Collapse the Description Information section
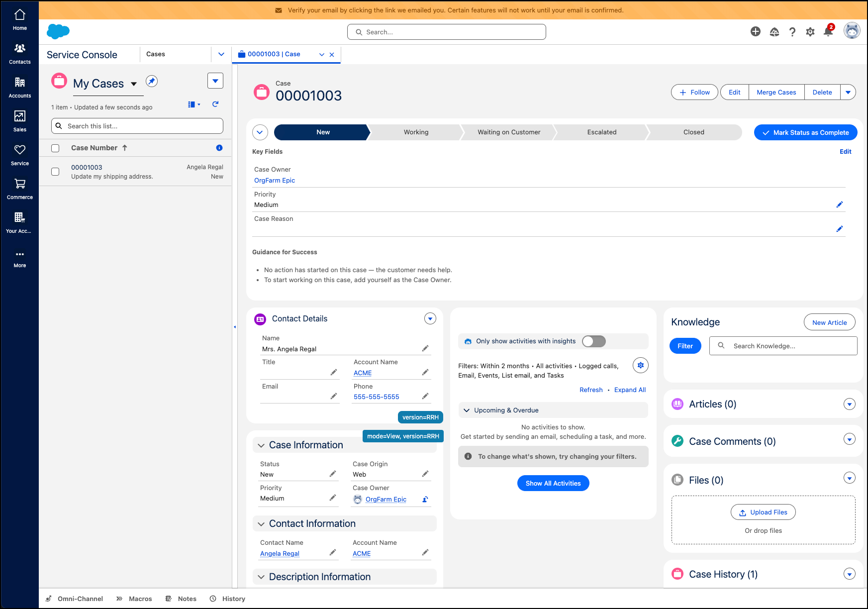Image resolution: width=868 pixels, height=609 pixels. point(261,577)
